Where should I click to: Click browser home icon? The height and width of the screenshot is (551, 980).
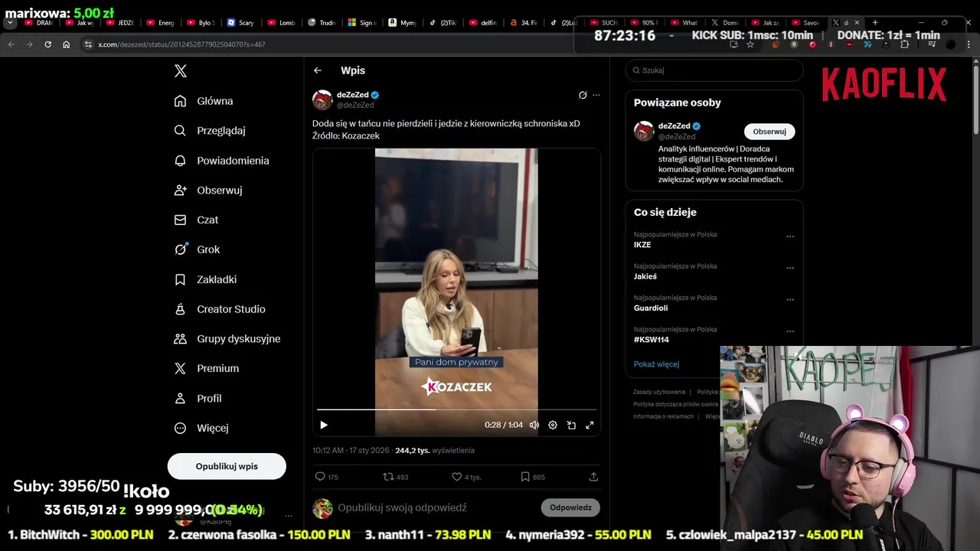tap(66, 44)
